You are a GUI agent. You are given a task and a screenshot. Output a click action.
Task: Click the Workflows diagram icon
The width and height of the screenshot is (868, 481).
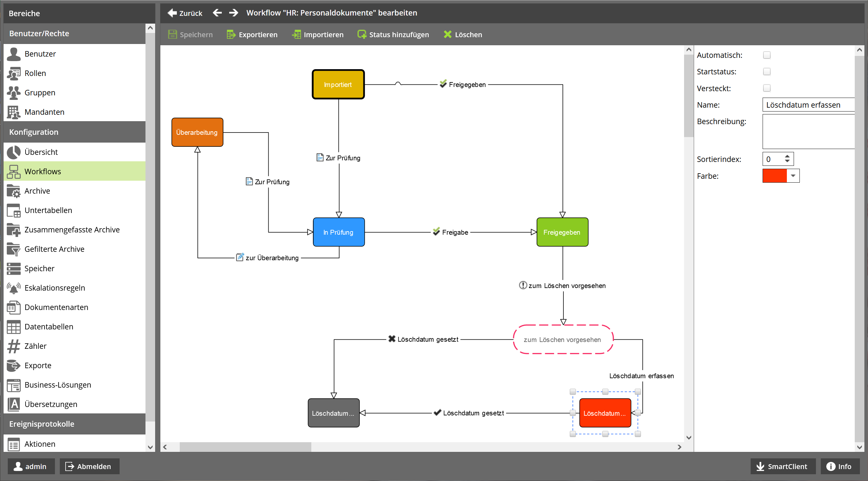(14, 171)
